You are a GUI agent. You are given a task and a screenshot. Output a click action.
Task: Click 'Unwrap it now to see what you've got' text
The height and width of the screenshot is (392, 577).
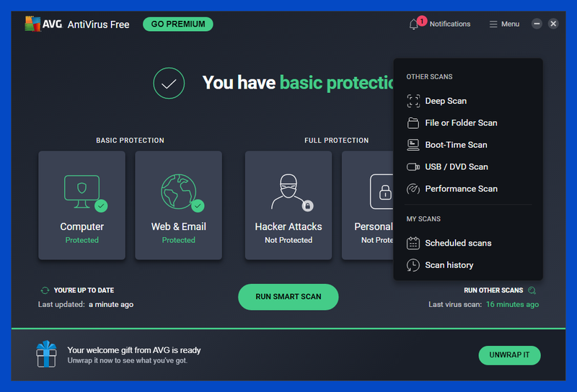coord(128,361)
